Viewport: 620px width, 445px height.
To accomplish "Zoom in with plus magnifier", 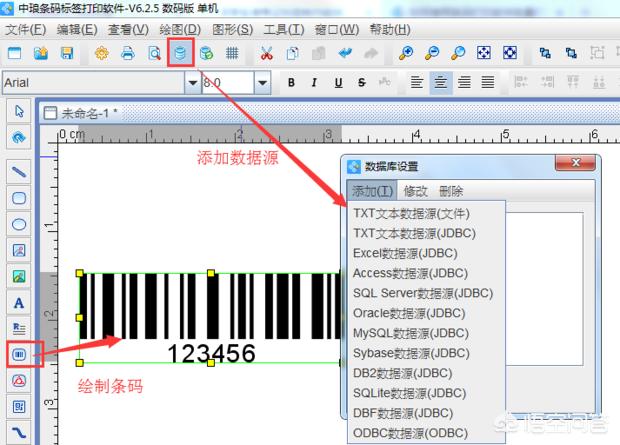I will (x=406, y=53).
